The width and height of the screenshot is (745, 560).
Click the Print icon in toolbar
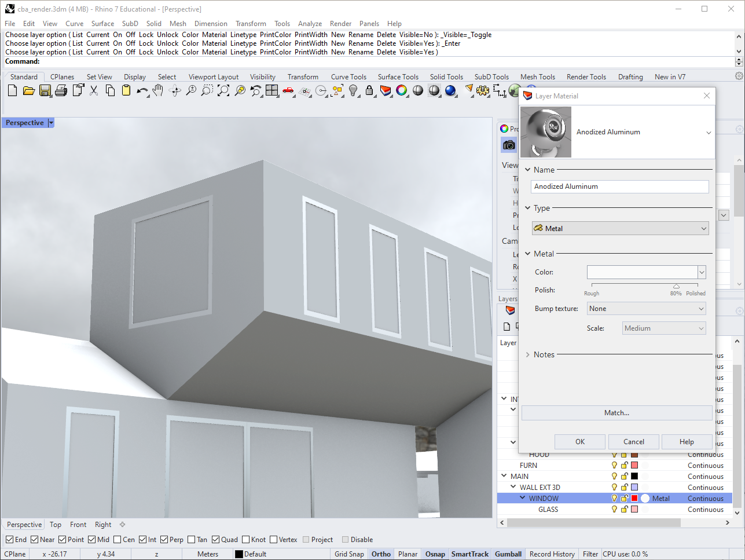(x=61, y=90)
